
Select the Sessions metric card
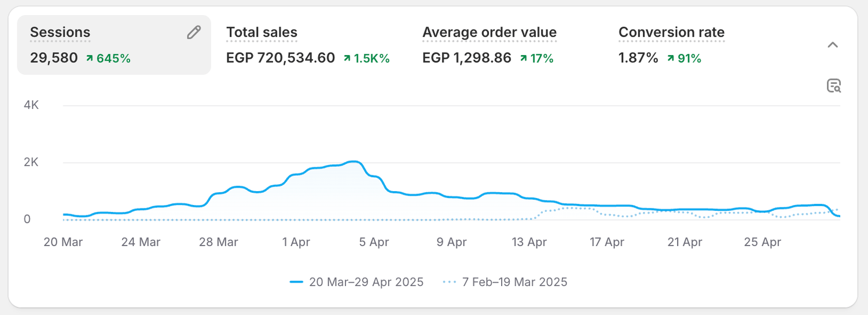(114, 45)
